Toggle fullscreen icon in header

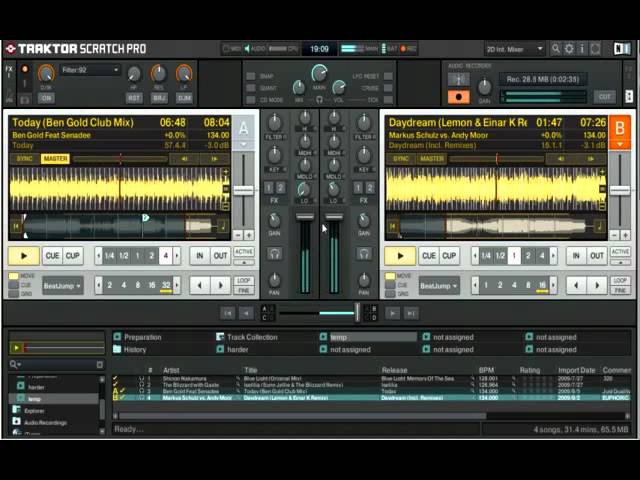pos(596,49)
